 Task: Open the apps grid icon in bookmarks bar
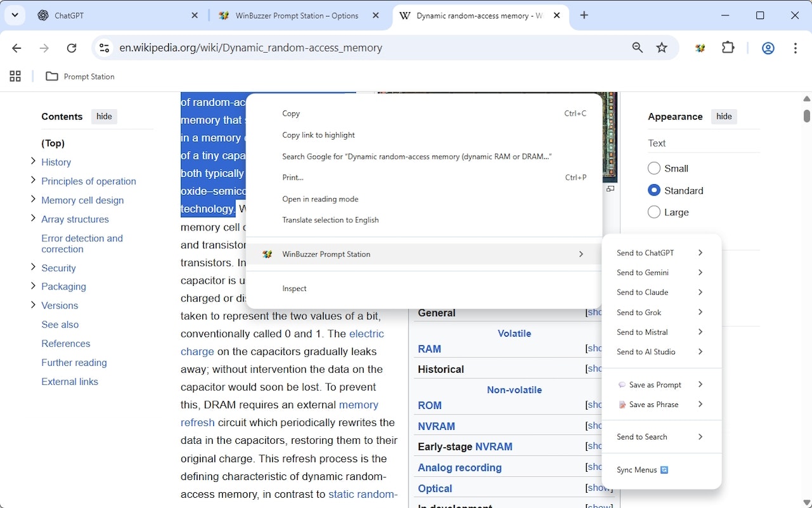click(x=15, y=76)
